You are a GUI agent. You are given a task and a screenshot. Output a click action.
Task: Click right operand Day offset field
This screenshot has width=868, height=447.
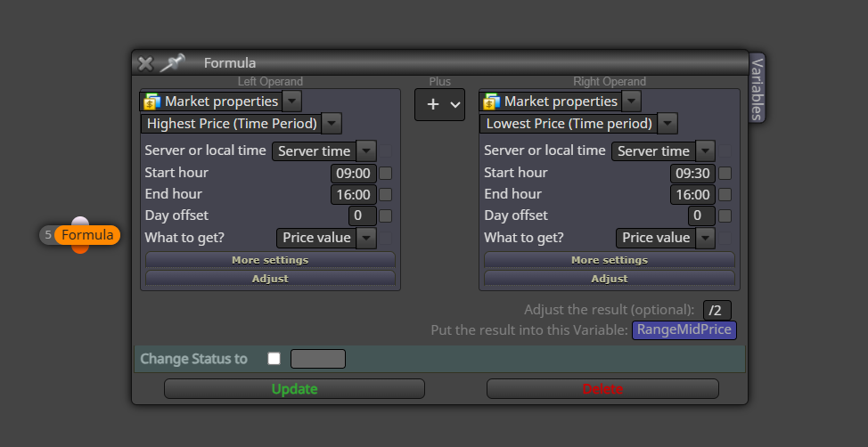[x=702, y=215]
